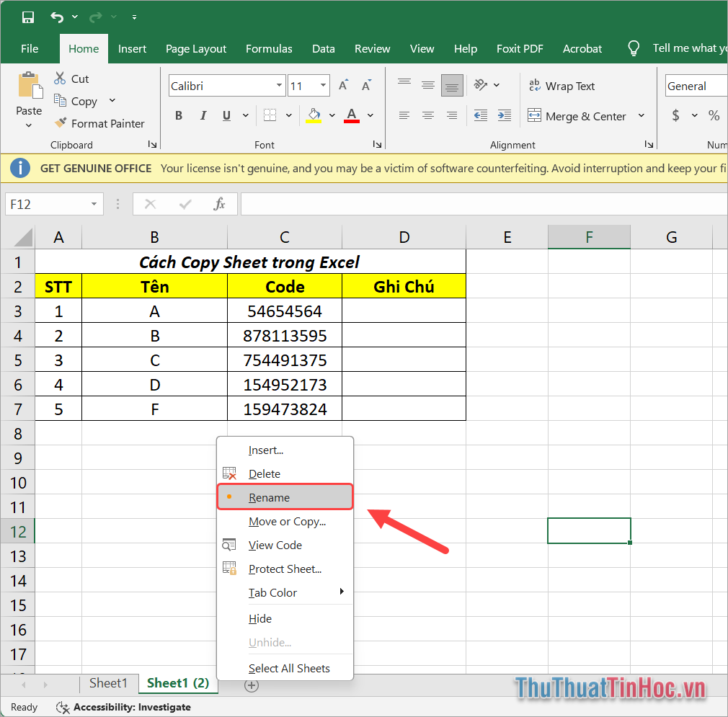The height and width of the screenshot is (717, 728).
Task: Click the Undo arrow icon
Action: pyautogui.click(x=57, y=17)
